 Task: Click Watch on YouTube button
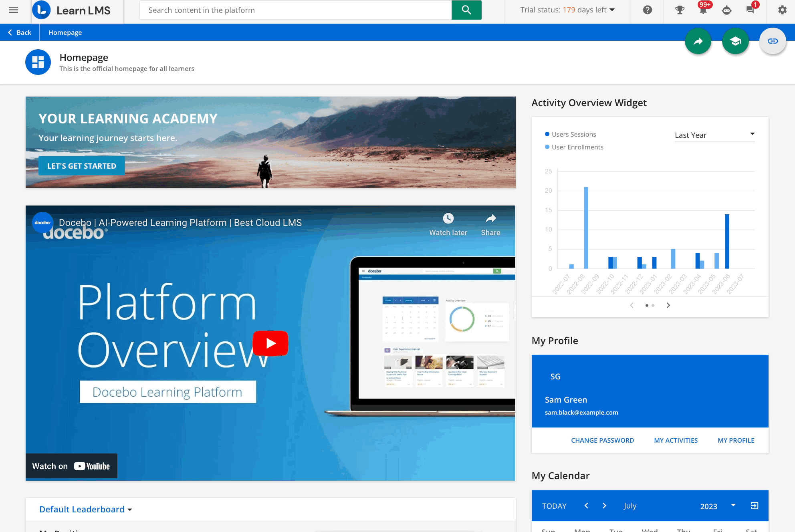[71, 466]
